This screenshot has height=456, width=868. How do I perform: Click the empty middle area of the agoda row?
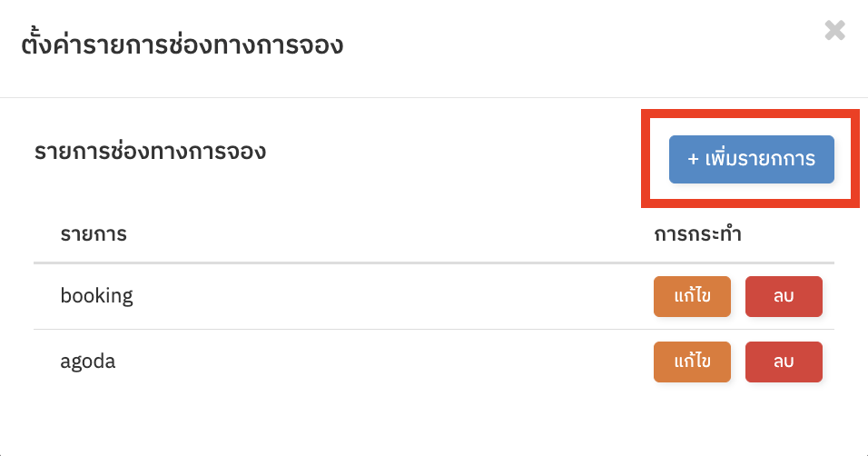point(388,362)
